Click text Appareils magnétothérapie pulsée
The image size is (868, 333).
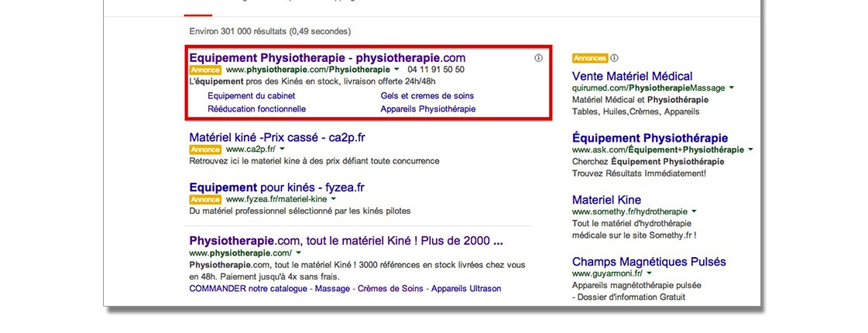(636, 286)
